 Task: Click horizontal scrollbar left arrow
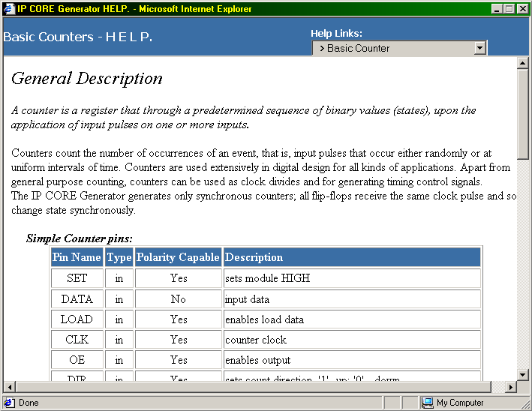coord(10,386)
